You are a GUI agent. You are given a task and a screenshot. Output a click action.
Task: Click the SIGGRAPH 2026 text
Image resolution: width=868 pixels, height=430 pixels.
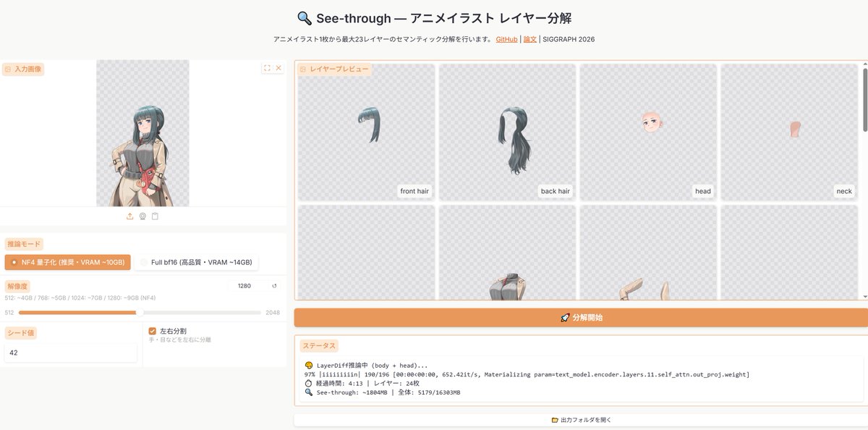pos(569,39)
